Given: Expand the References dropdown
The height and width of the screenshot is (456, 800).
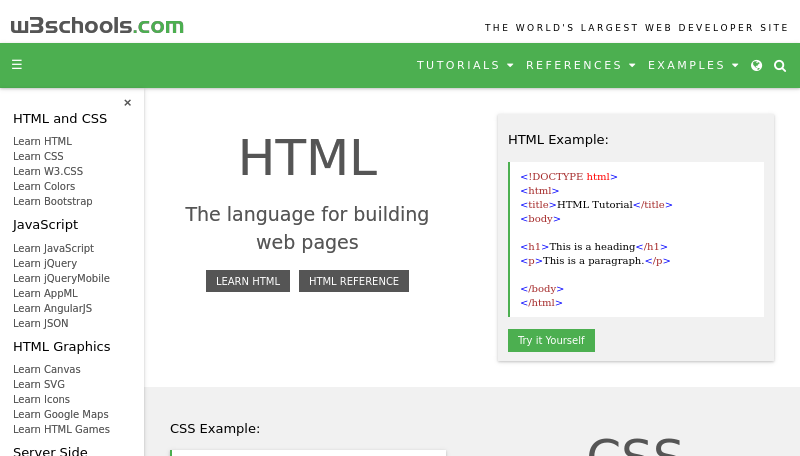Looking at the screenshot, I should coord(581,65).
